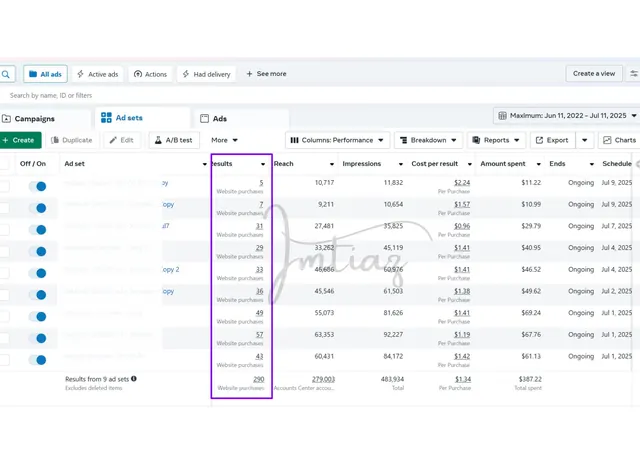The height and width of the screenshot is (452, 640).
Task: Open Ends column arrow
Action: click(x=592, y=164)
